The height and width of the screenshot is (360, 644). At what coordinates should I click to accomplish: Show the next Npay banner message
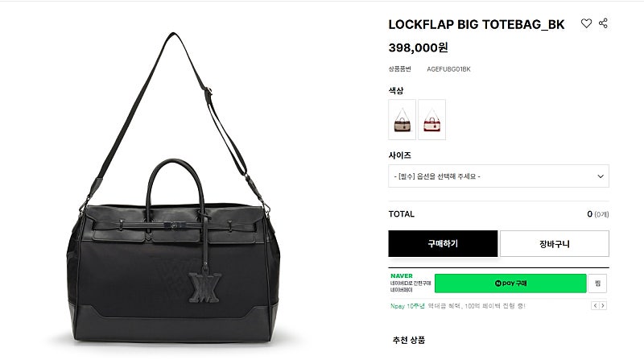click(x=602, y=306)
